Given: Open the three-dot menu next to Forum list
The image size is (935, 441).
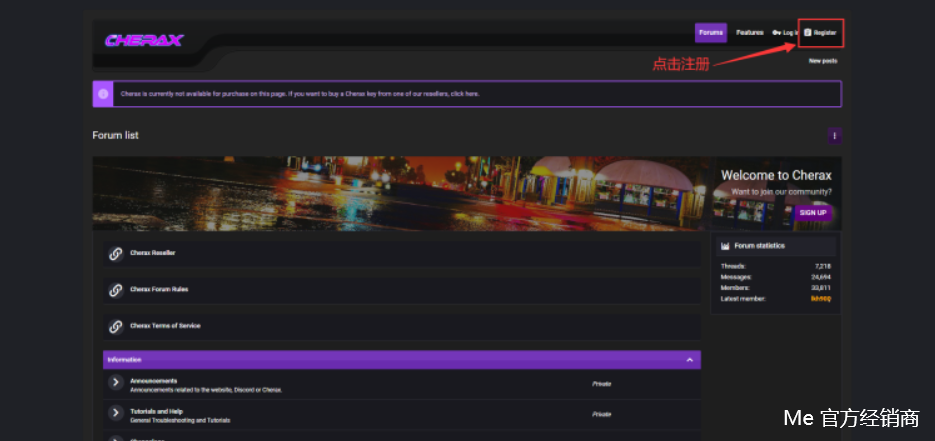Looking at the screenshot, I should click(x=834, y=136).
